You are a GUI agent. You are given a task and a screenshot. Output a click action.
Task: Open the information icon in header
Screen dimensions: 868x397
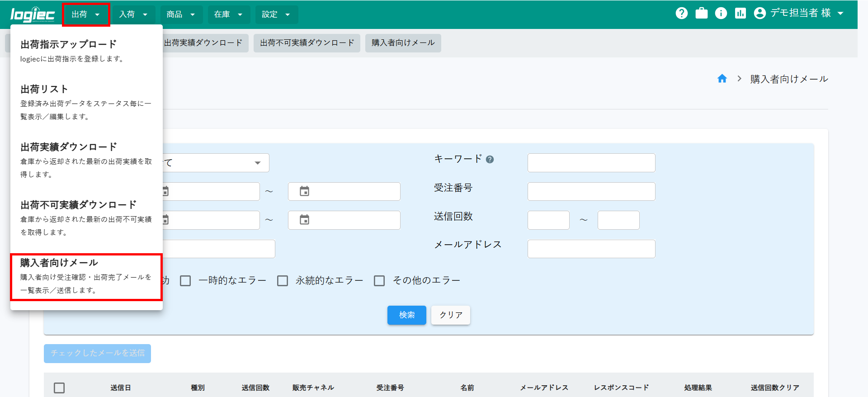coord(721,13)
